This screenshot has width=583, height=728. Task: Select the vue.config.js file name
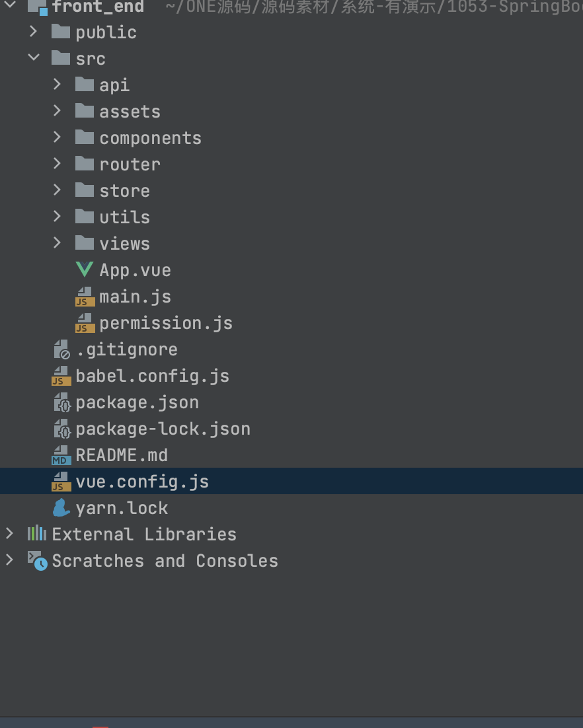point(141,482)
